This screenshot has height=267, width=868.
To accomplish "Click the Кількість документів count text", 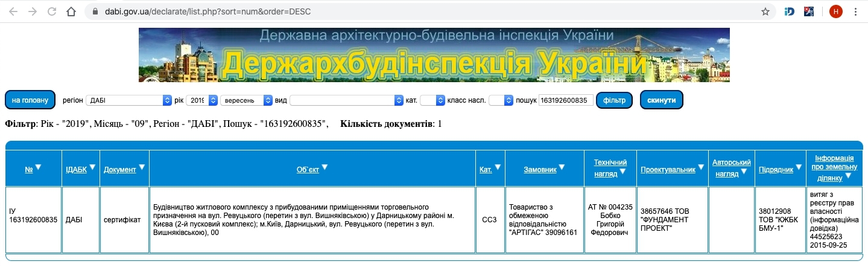I will [x=391, y=124].
